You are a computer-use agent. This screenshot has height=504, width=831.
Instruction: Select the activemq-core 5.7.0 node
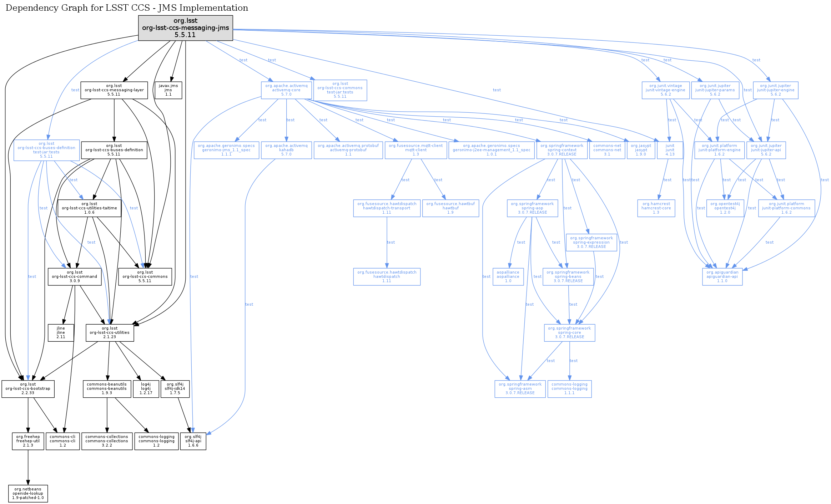(286, 90)
